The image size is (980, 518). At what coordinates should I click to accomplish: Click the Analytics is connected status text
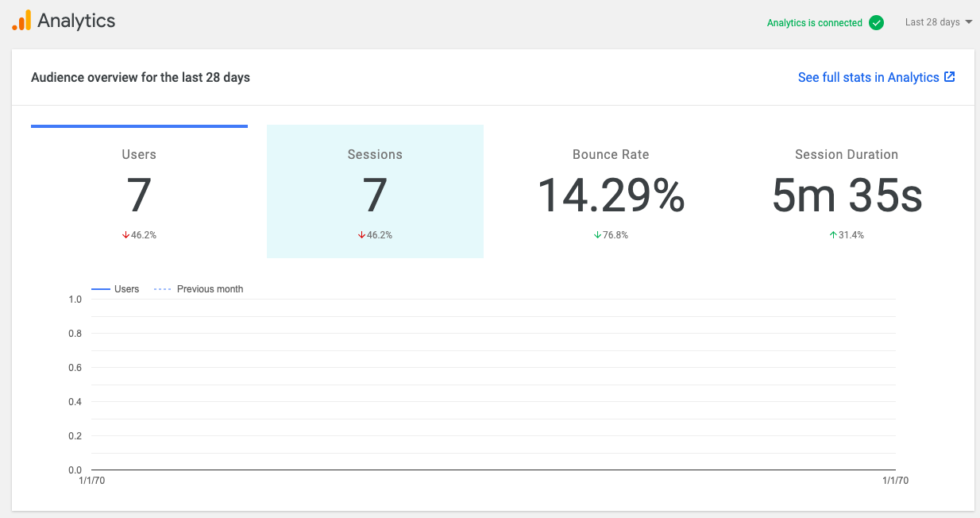click(x=815, y=23)
